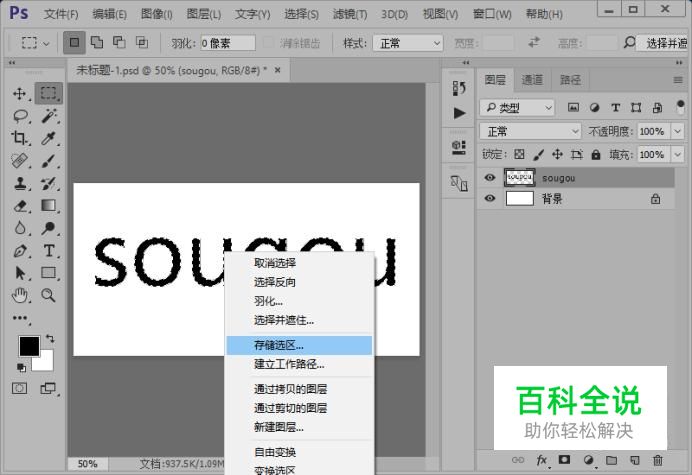The width and height of the screenshot is (692, 475).
Task: Open the Edit Toolbar three-dots menu
Action: click(19, 318)
